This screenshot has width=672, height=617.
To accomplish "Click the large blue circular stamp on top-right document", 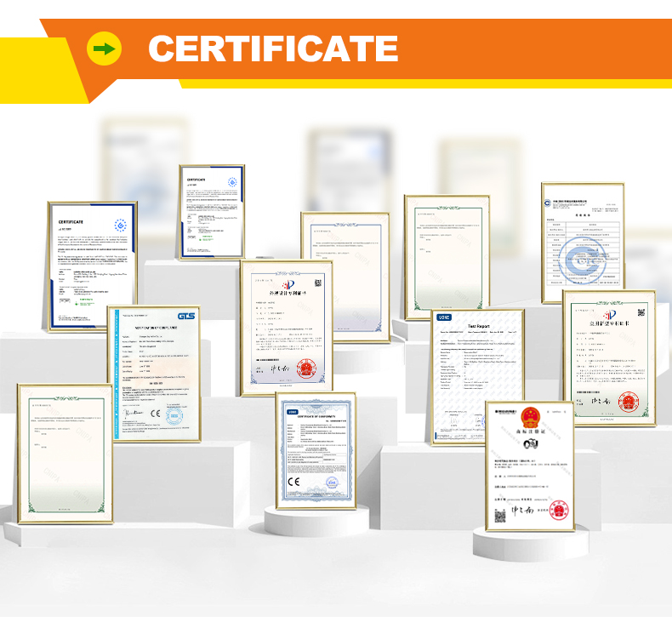I will tap(583, 260).
